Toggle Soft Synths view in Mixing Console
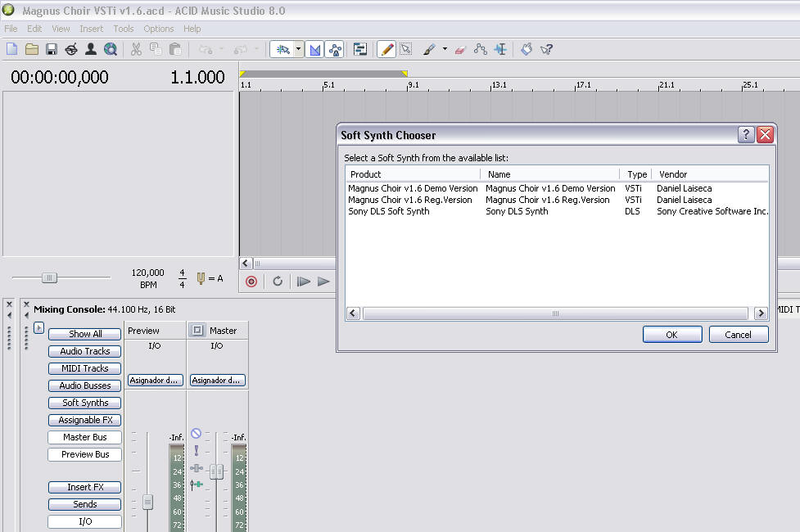This screenshot has width=800, height=532. tap(84, 403)
